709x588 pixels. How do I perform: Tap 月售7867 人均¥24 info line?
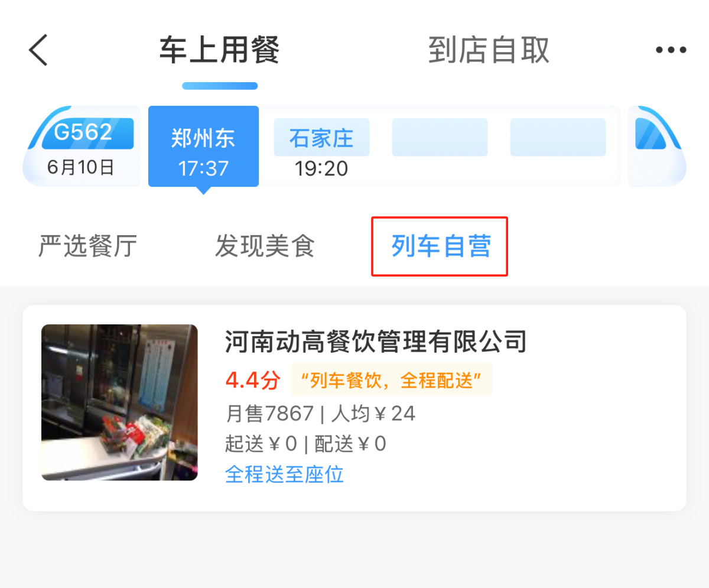(320, 413)
